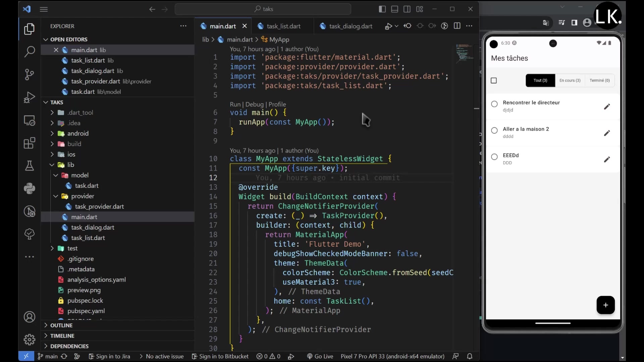Mark the EEEDd task circle as done
Image resolution: width=644 pixels, height=362 pixels.
[x=494, y=157]
